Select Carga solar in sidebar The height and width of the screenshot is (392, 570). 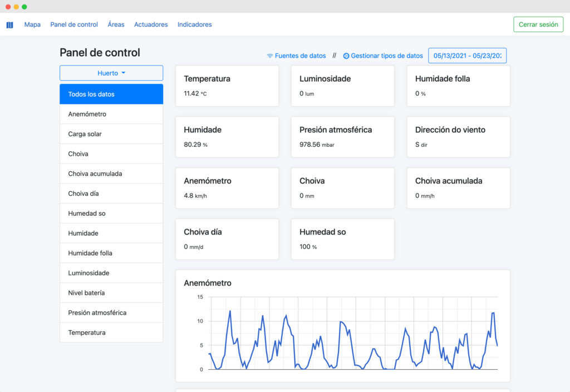coord(111,134)
